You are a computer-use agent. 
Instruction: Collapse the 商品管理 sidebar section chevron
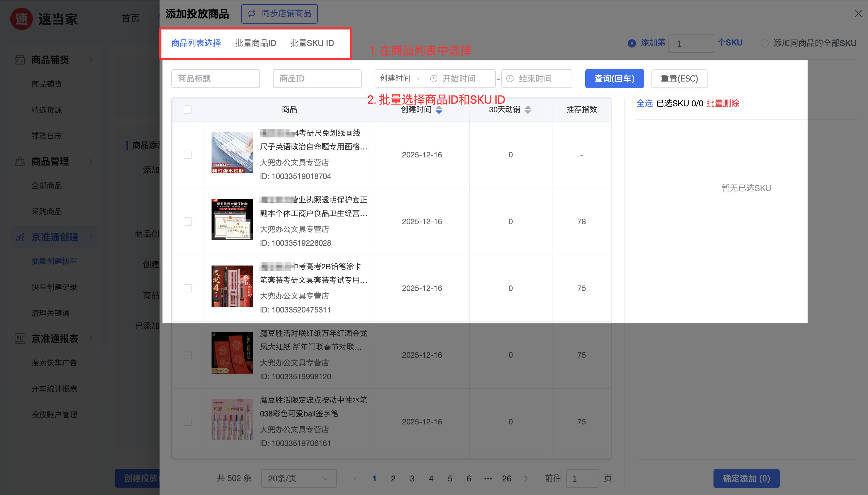click(91, 161)
